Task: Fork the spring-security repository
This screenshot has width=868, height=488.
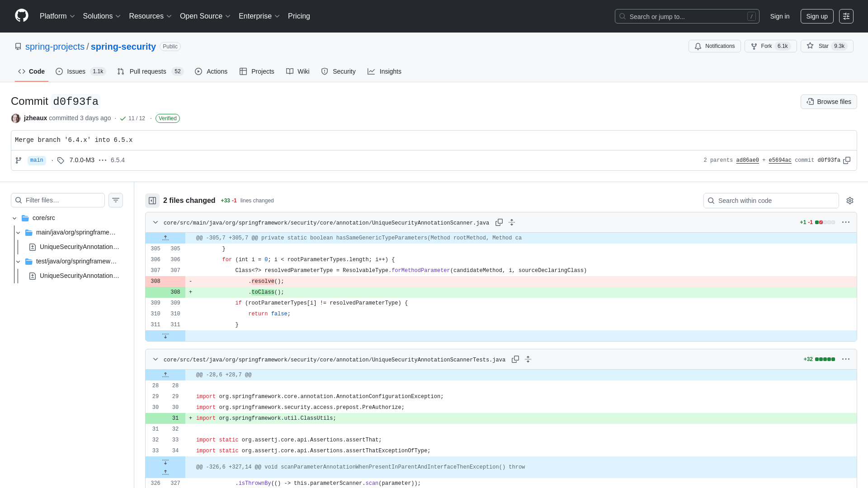Action: (x=770, y=46)
